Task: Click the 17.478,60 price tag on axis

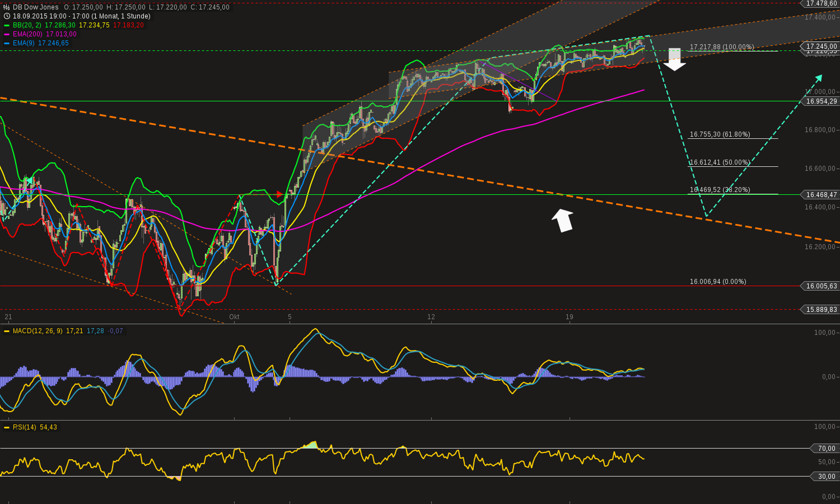Action: 822,3
